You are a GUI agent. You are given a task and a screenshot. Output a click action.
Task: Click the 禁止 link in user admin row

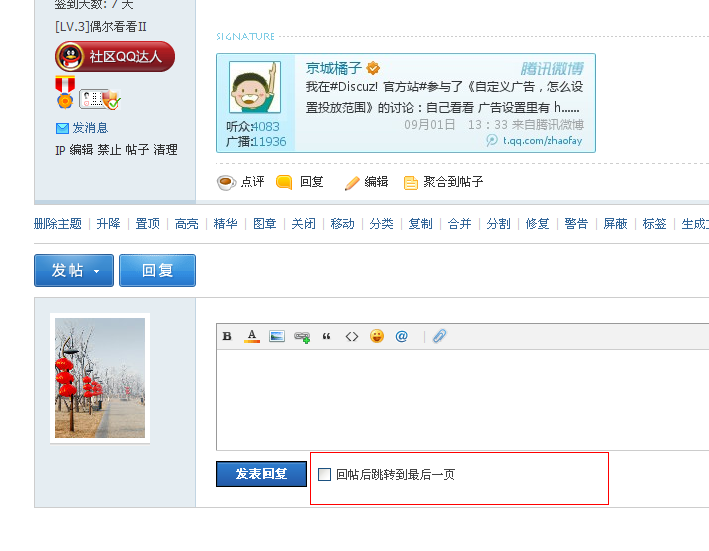click(x=109, y=150)
